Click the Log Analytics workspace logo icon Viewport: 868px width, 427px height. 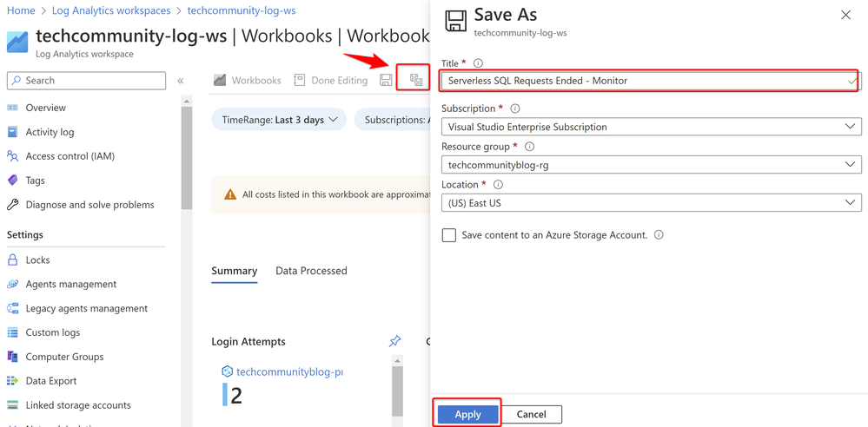17,42
